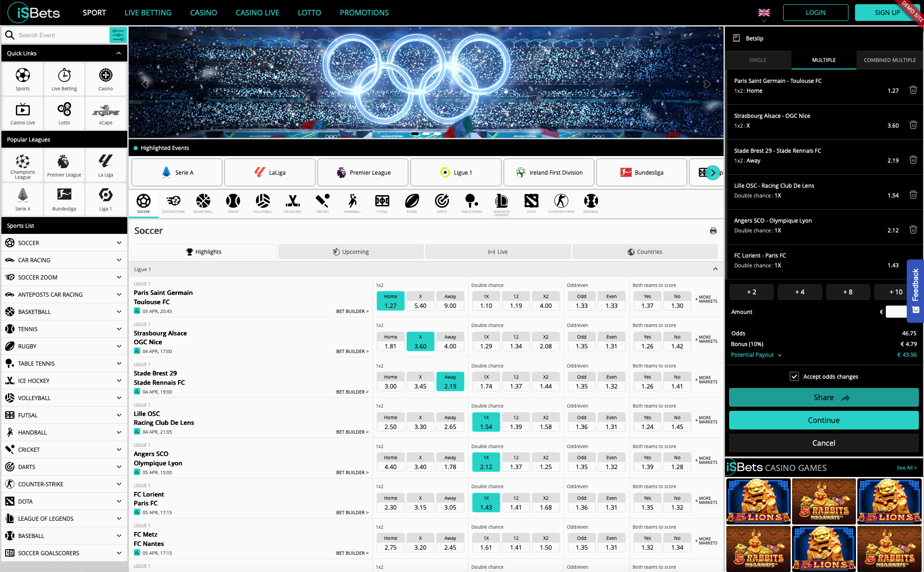Image resolution: width=924 pixels, height=572 pixels.
Task: Switch to SINGLE betslip tab
Action: [758, 60]
